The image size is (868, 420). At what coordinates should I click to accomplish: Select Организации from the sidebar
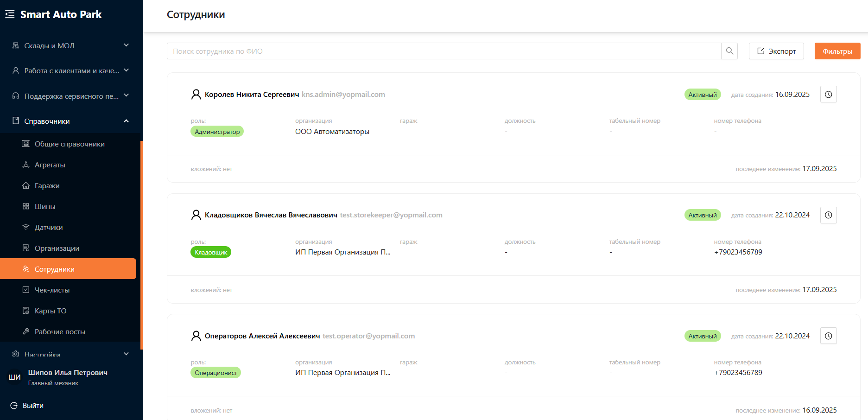[x=57, y=248]
